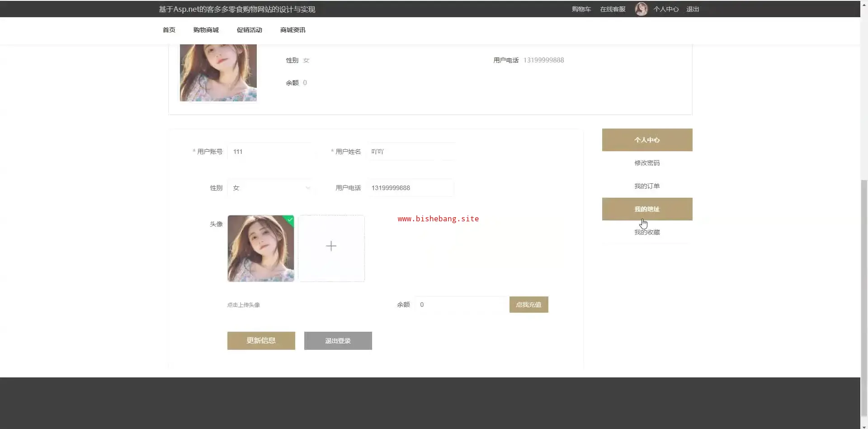Click the phone number text 13199999888 in profile summary
868x429 pixels.
pyautogui.click(x=543, y=60)
